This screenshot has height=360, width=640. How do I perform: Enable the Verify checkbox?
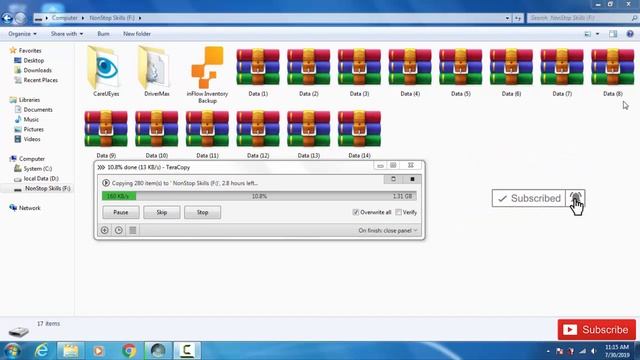pos(398,212)
